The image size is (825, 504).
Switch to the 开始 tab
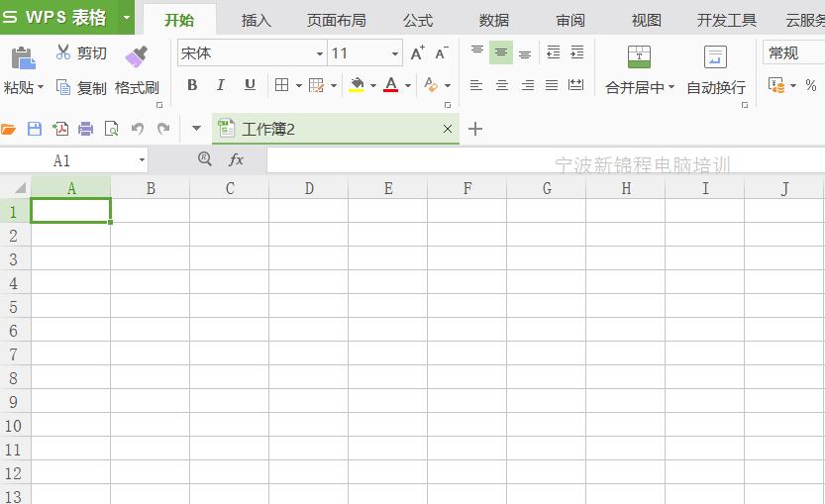(x=179, y=20)
